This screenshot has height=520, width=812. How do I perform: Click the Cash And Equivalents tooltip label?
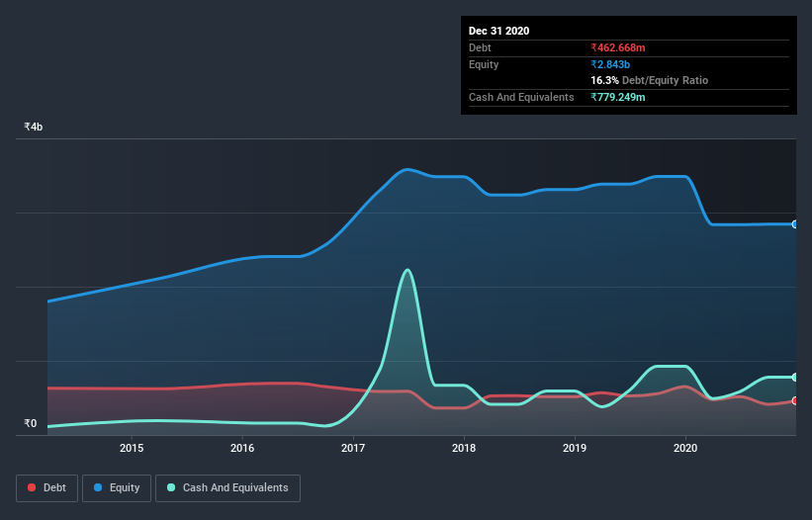click(521, 97)
